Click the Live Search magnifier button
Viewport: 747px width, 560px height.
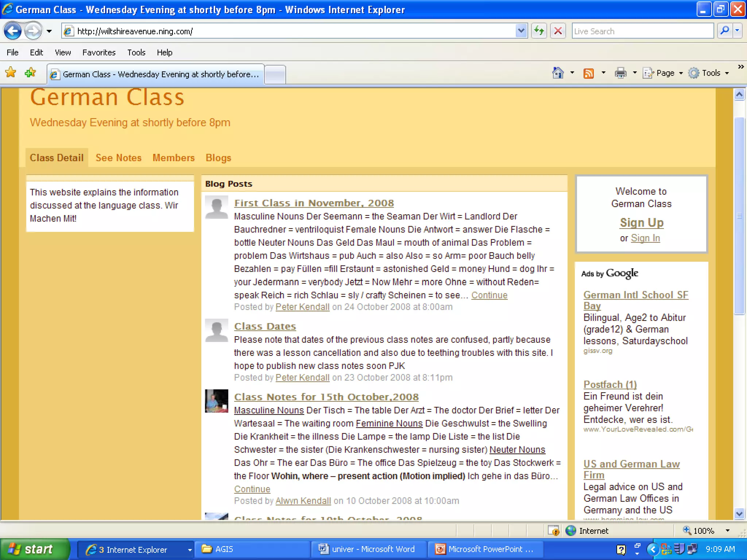pos(724,31)
